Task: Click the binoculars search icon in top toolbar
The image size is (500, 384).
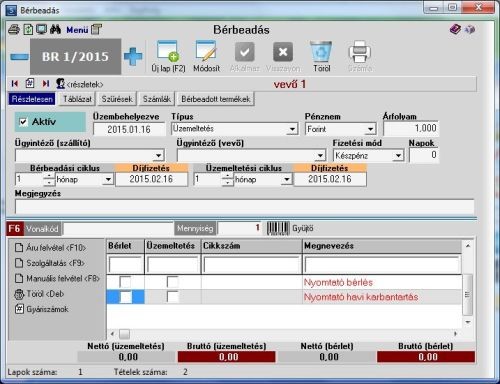Action: 55,29
